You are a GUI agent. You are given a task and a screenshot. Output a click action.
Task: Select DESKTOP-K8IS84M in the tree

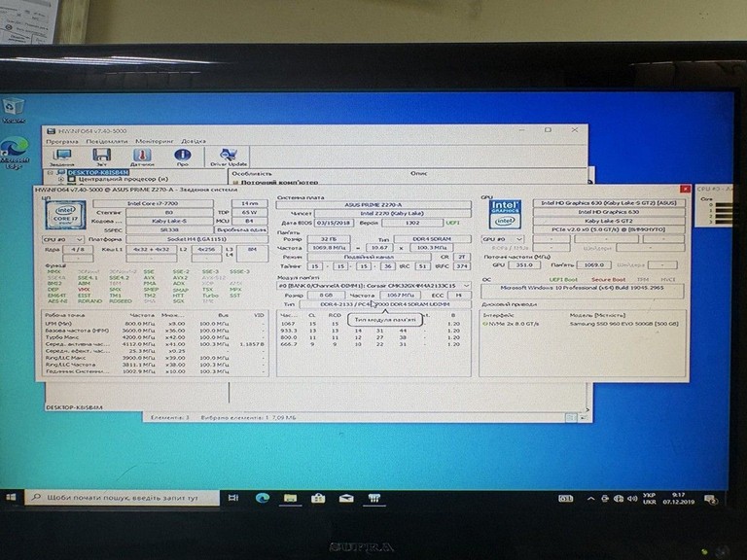[97, 172]
